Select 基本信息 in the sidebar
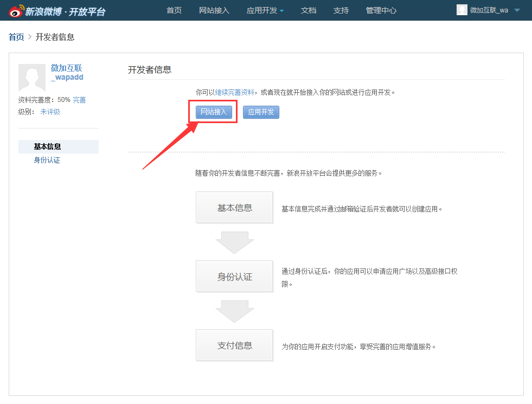532x404 pixels. click(48, 146)
